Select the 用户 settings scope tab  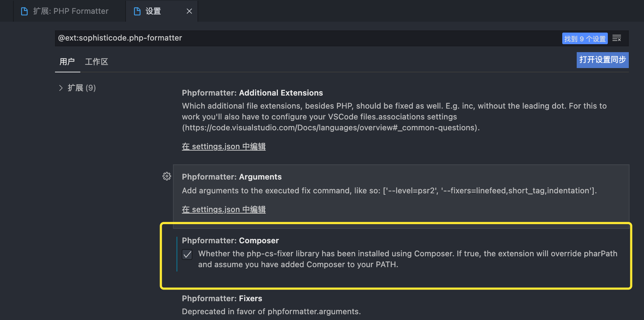point(67,62)
